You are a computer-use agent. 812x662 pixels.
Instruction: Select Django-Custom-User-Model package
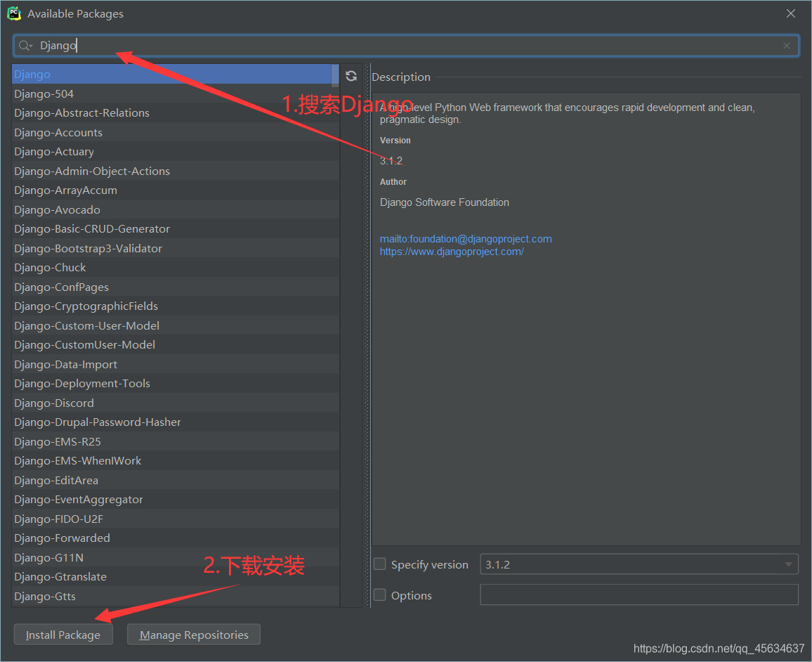tap(176, 326)
